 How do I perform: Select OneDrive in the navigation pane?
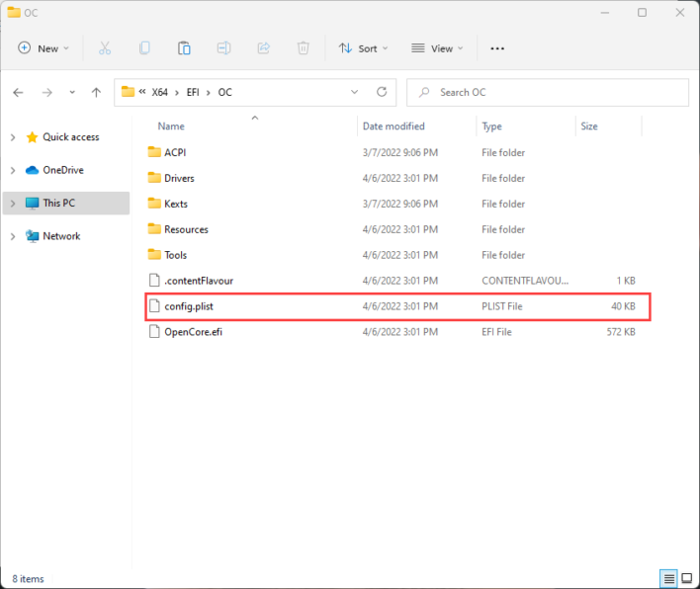click(62, 170)
